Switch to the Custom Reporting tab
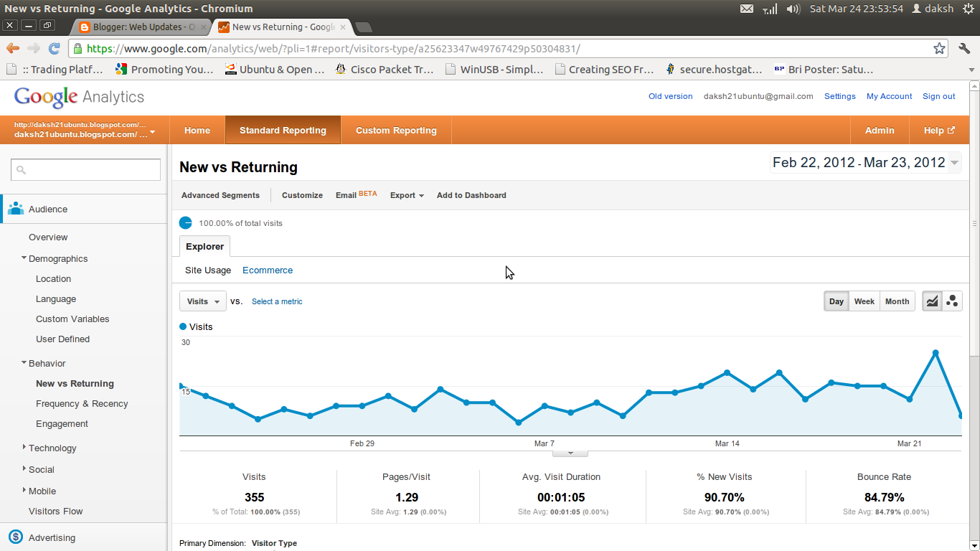This screenshot has height=551, width=980. tap(395, 130)
